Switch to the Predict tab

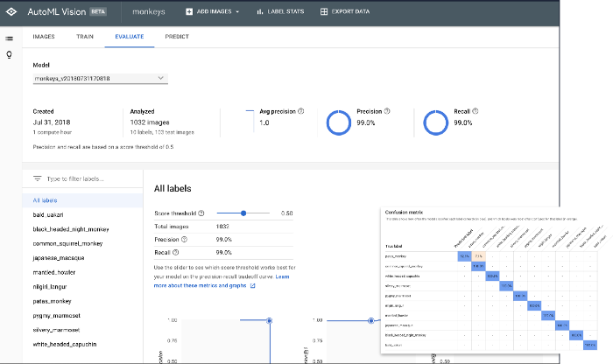(177, 37)
